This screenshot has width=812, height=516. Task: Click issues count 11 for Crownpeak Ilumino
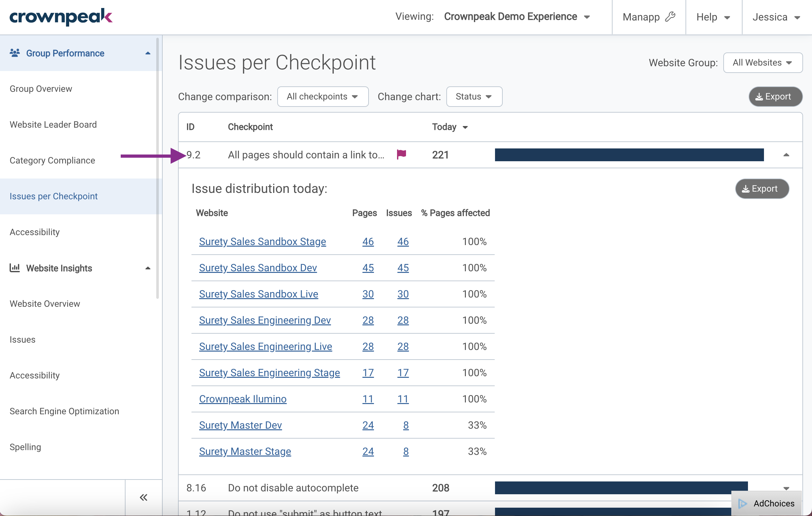[403, 399]
